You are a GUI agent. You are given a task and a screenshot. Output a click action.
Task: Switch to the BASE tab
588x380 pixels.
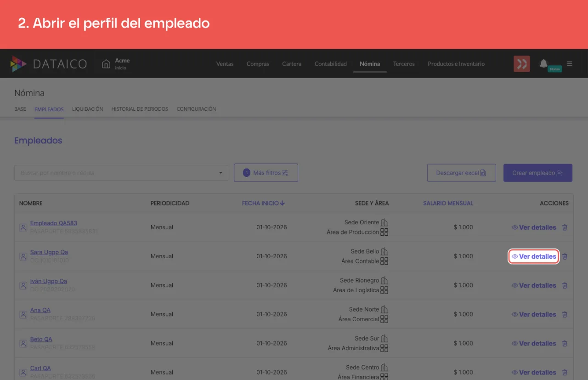coord(20,109)
